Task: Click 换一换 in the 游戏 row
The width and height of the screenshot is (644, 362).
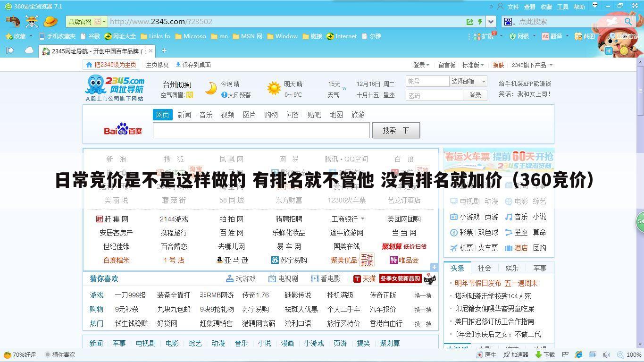Action: 423,295
